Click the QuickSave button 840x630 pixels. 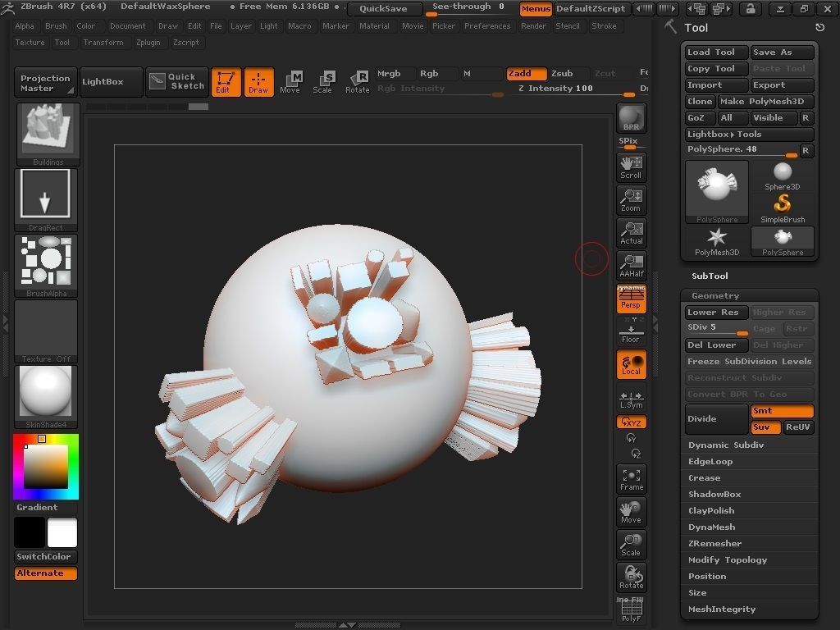tap(383, 8)
